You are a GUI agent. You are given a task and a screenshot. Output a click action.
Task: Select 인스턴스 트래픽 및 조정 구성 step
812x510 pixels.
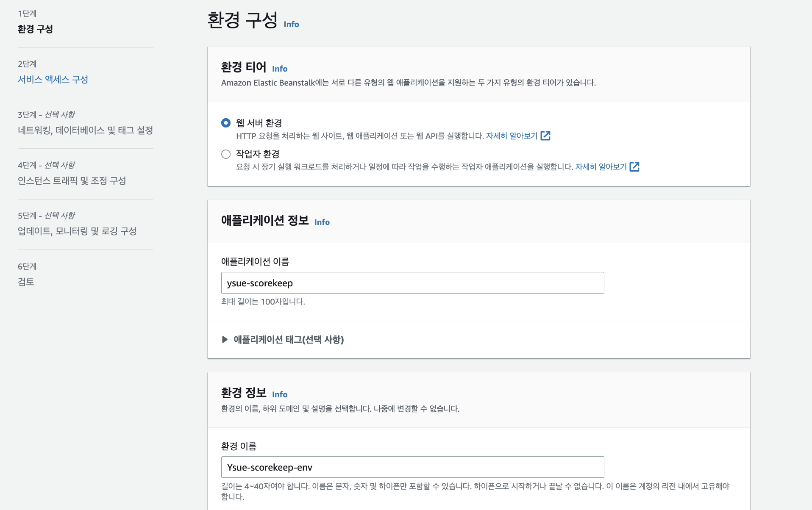(x=72, y=181)
